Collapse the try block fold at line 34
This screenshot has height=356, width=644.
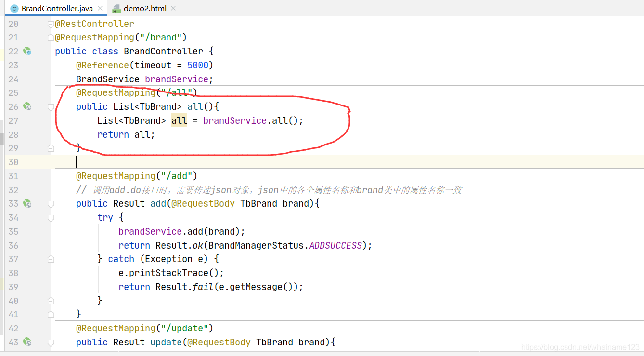point(51,217)
